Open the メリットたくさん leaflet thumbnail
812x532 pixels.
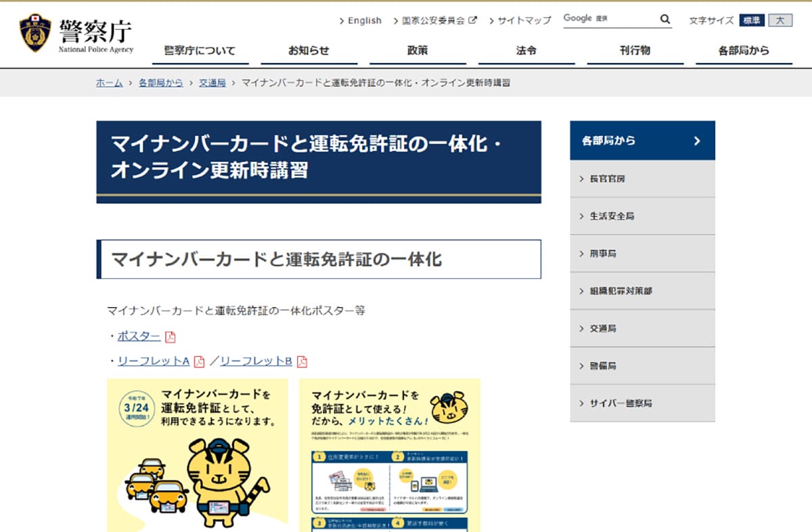389,455
